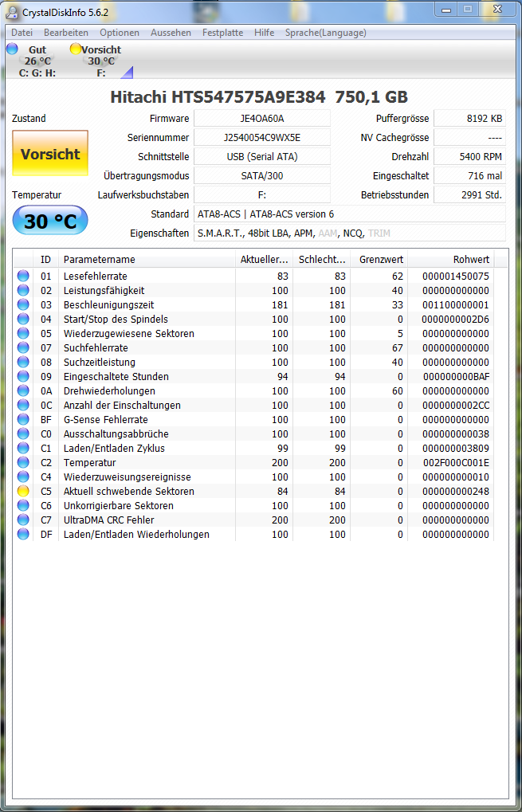Click the status circle of Leistungsfähigkeit row
The image size is (522, 812).
pyautogui.click(x=23, y=290)
